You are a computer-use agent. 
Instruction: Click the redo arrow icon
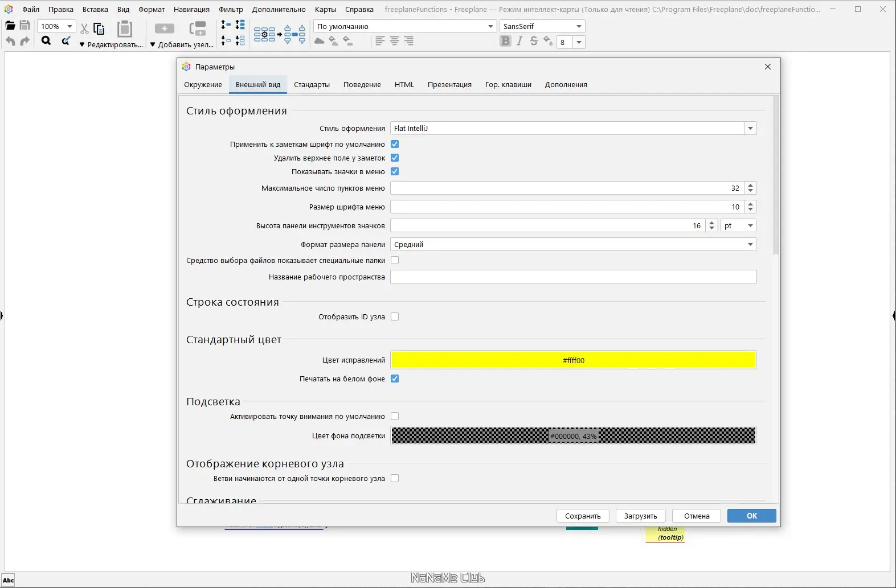pyautogui.click(x=24, y=41)
